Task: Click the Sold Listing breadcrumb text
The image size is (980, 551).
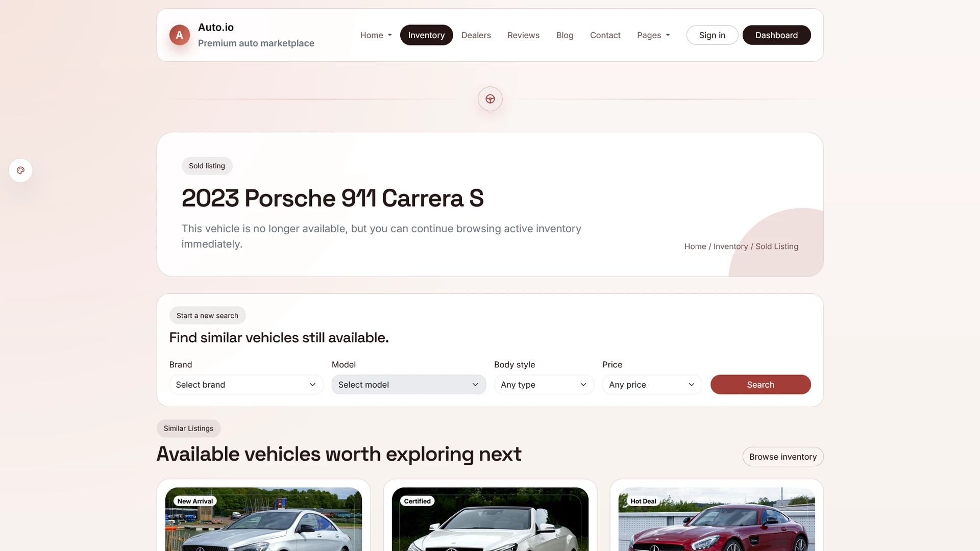Action: click(x=777, y=246)
